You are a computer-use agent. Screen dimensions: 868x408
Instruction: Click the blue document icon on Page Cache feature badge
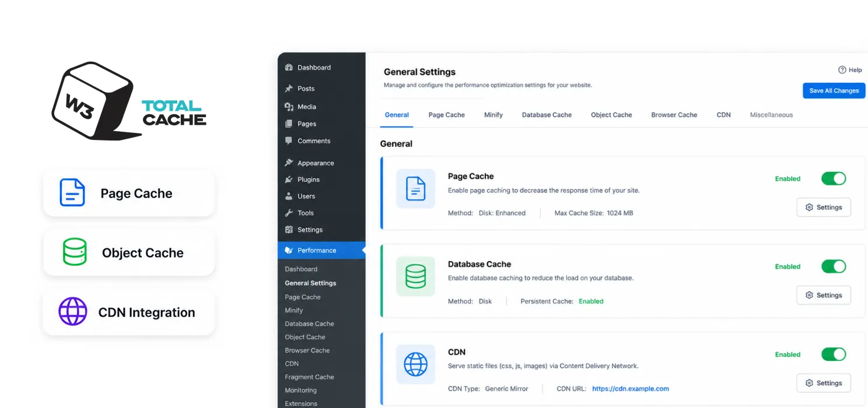click(72, 193)
